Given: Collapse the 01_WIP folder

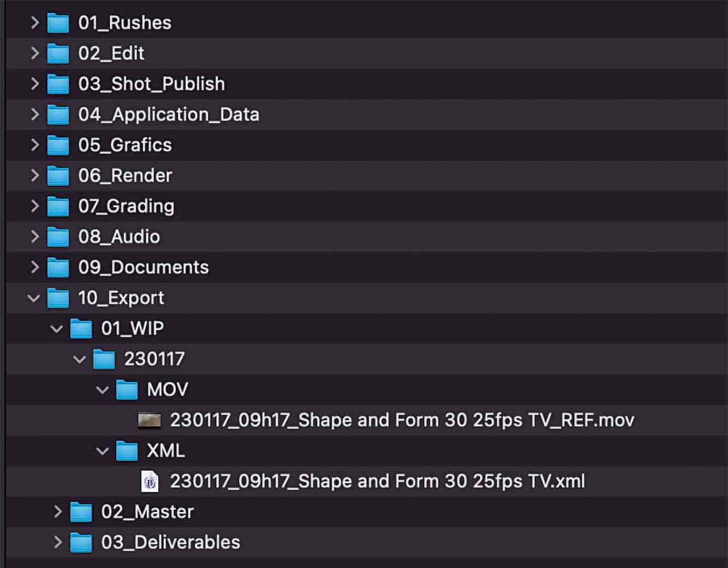Looking at the screenshot, I should 56,328.
